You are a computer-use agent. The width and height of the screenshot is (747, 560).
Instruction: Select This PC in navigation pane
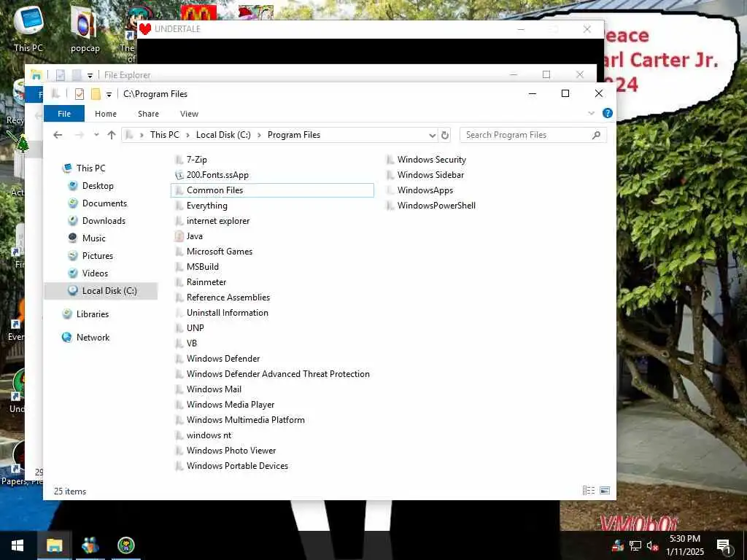pyautogui.click(x=91, y=168)
